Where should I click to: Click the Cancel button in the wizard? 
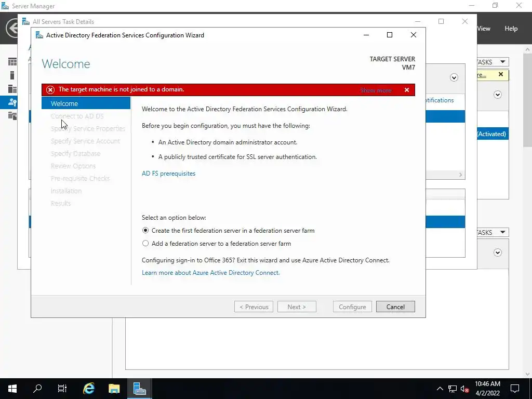coord(395,307)
